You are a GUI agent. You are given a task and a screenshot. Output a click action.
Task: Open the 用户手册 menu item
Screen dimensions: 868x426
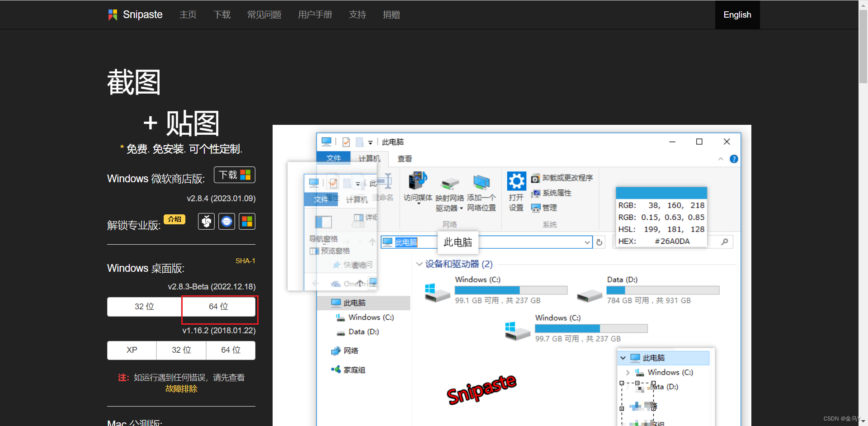click(315, 14)
